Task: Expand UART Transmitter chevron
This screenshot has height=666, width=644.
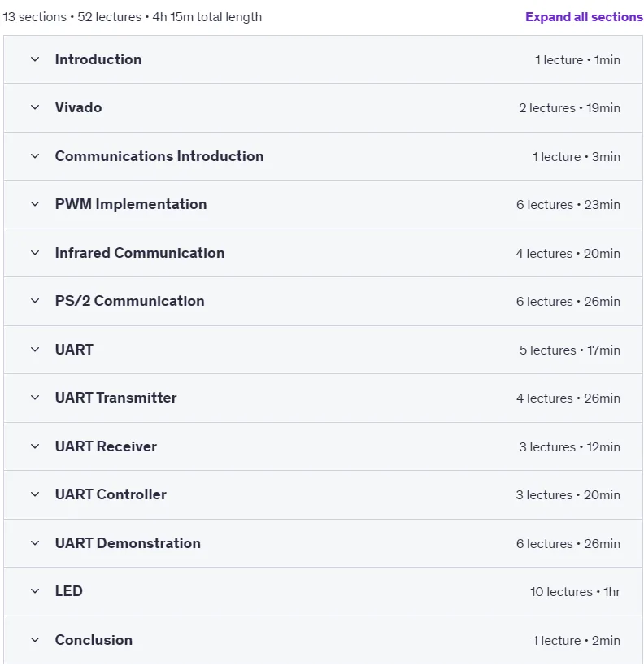Action: (35, 398)
